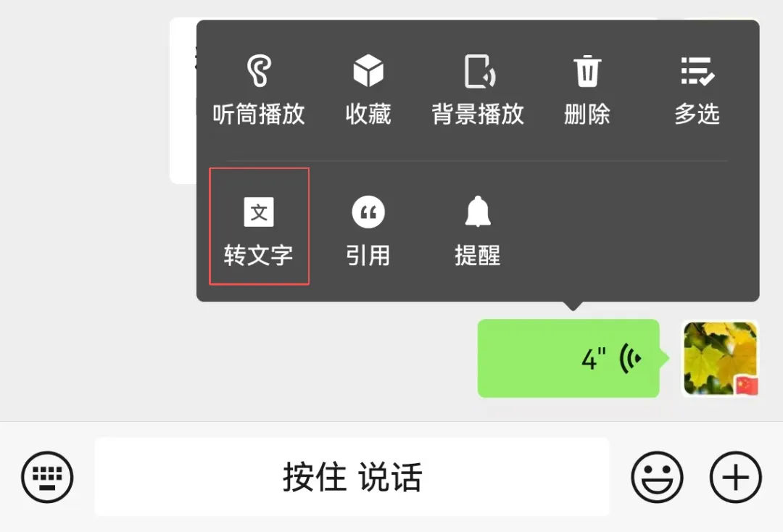Click the 文 convert-to-text icon
783x532 pixels.
[259, 212]
